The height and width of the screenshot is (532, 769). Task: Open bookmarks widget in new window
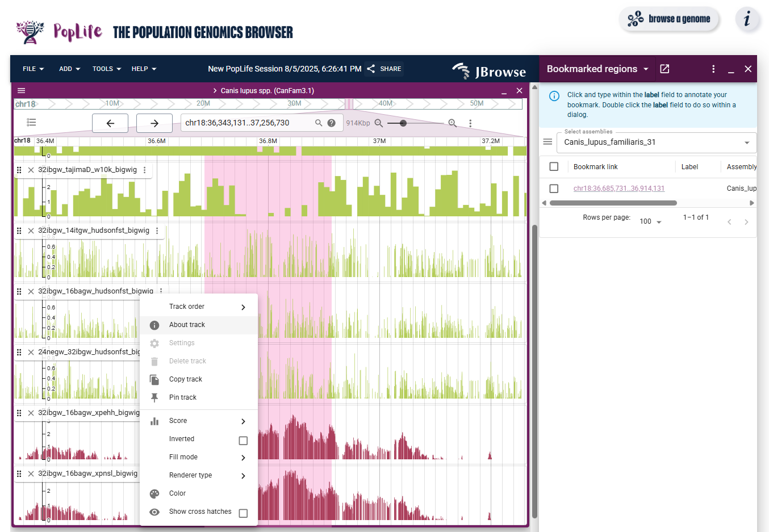pos(664,69)
